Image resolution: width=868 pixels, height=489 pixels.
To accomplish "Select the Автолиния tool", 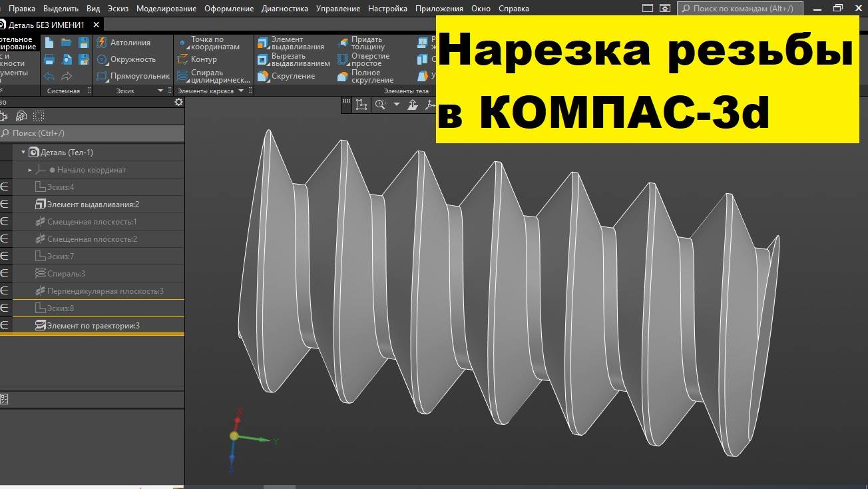I will (x=124, y=42).
